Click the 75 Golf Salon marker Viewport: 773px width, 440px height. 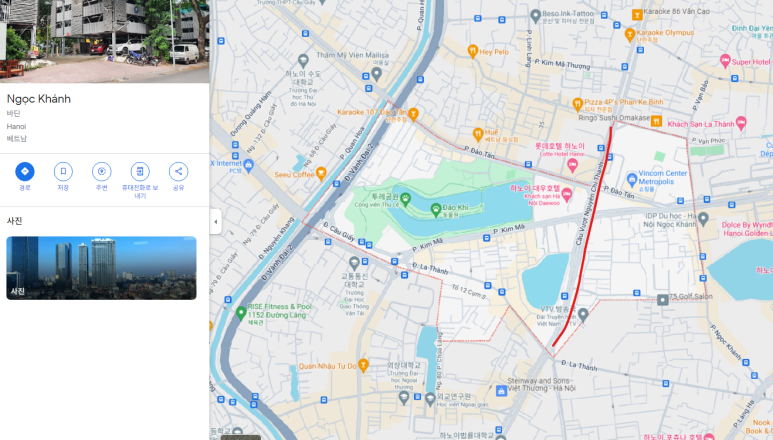(x=662, y=299)
